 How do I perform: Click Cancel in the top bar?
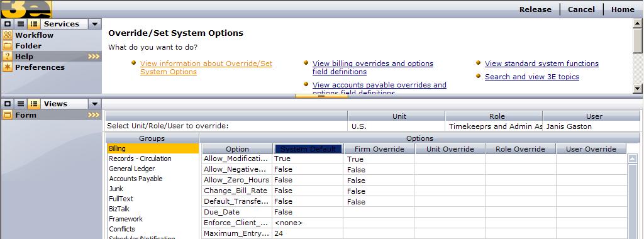(581, 9)
